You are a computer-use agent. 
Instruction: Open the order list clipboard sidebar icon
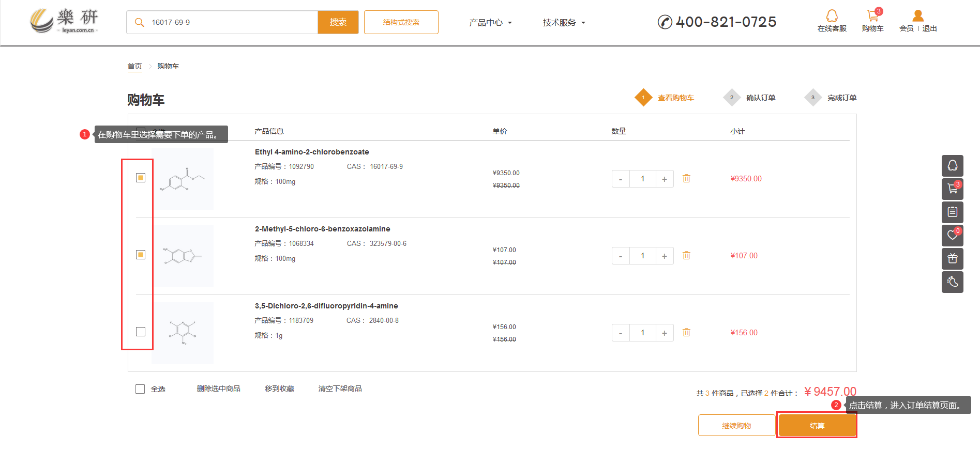[x=952, y=212]
